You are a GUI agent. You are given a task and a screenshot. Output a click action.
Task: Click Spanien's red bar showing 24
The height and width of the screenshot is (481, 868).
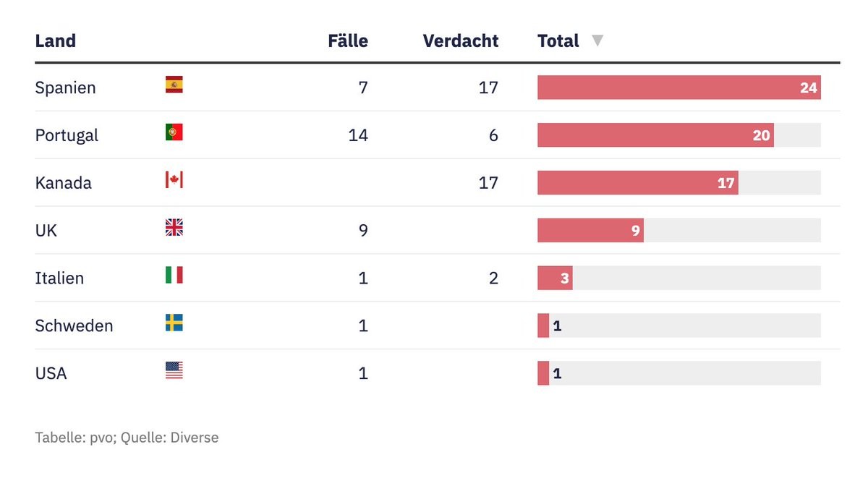[x=678, y=88]
